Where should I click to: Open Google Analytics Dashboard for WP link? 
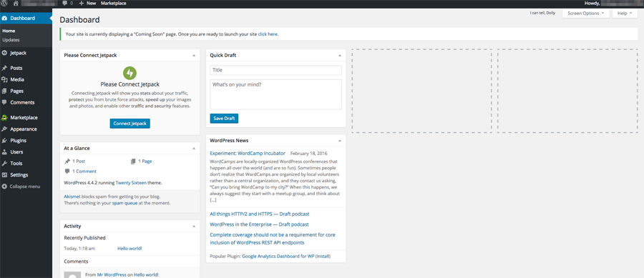278,257
